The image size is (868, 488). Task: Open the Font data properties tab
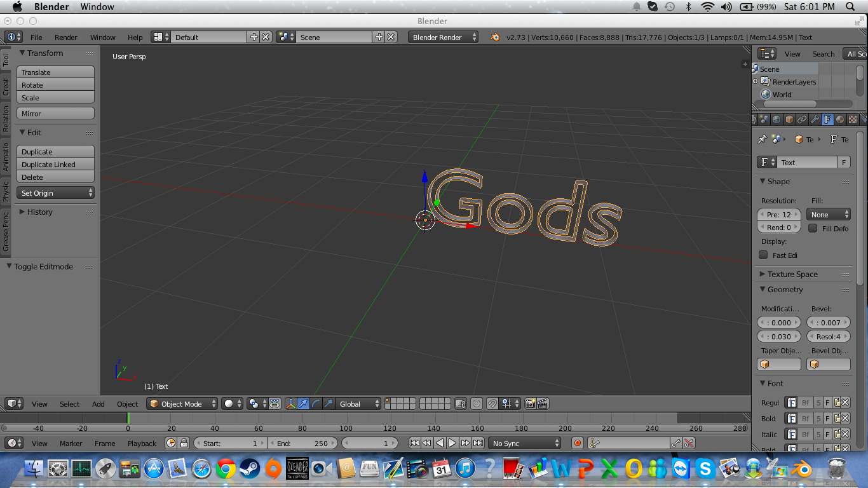(827, 119)
